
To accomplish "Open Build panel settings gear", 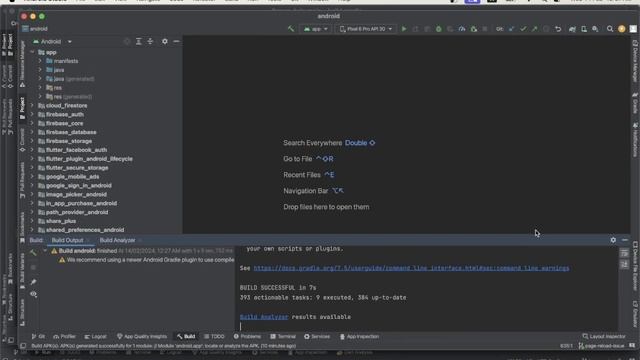I will (613, 240).
